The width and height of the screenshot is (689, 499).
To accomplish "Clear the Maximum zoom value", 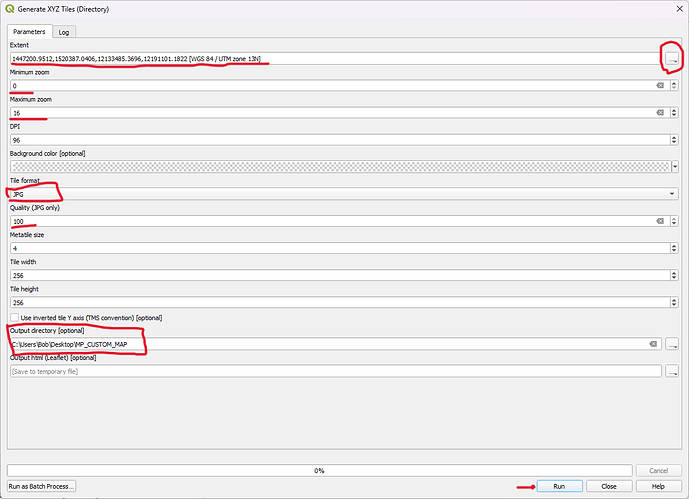I will (660, 113).
